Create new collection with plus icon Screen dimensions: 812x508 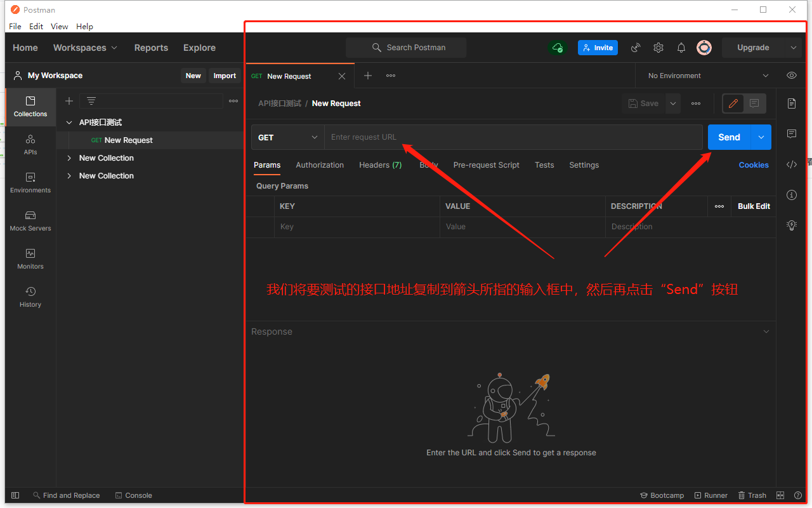pyautogui.click(x=69, y=101)
